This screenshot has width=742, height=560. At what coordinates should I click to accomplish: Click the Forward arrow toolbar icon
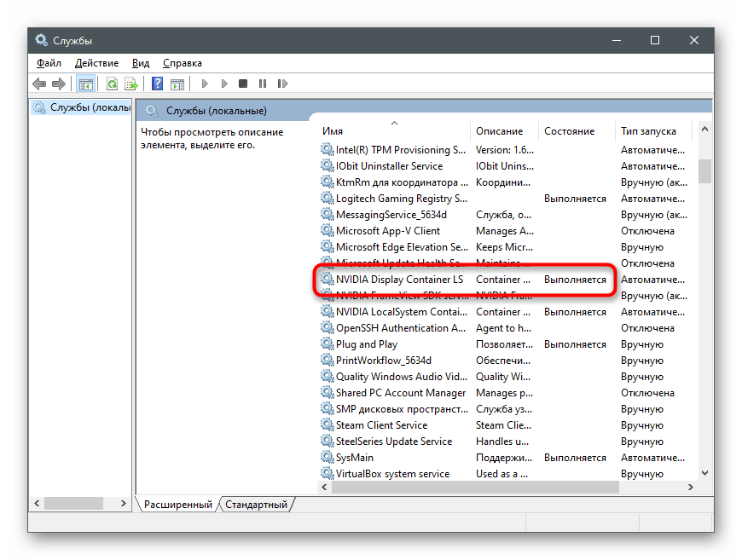click(x=59, y=84)
